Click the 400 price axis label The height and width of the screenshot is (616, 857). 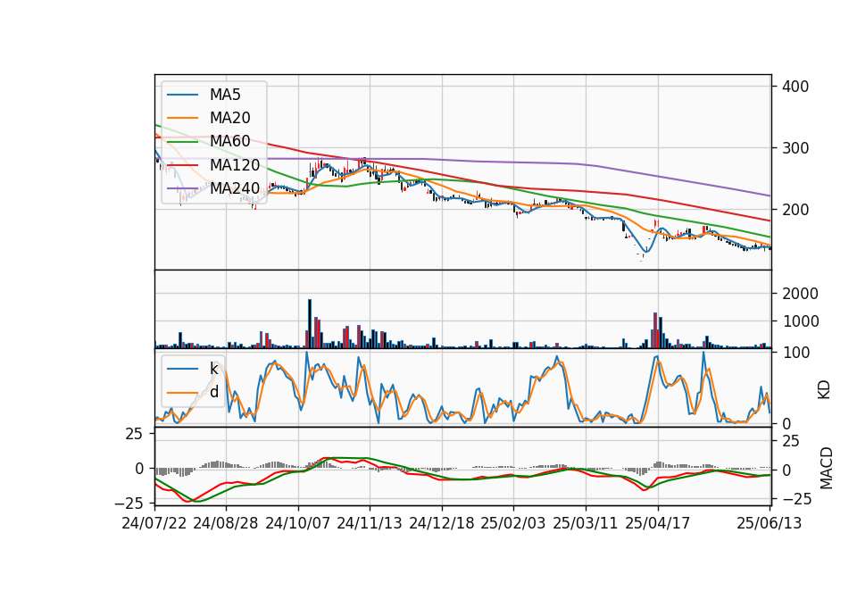click(795, 87)
